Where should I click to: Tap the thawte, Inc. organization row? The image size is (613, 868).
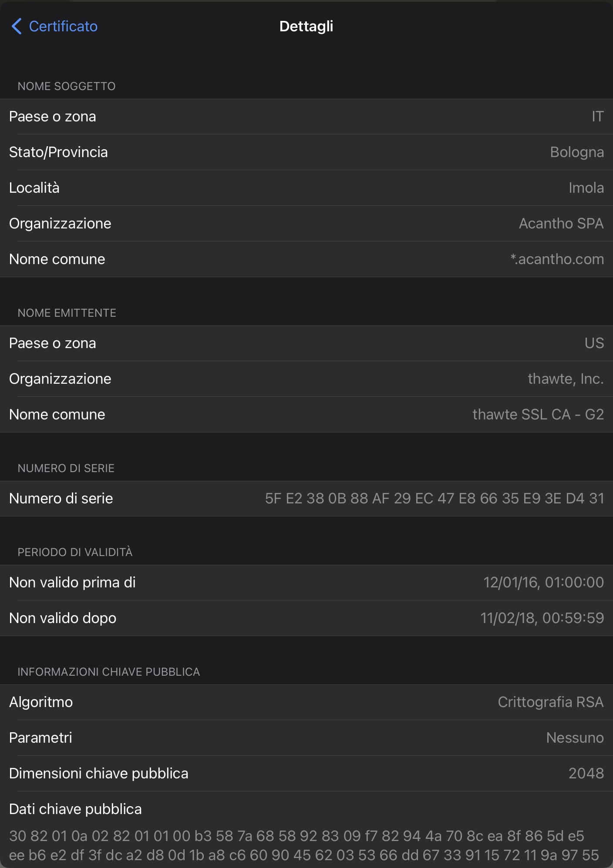(x=306, y=379)
